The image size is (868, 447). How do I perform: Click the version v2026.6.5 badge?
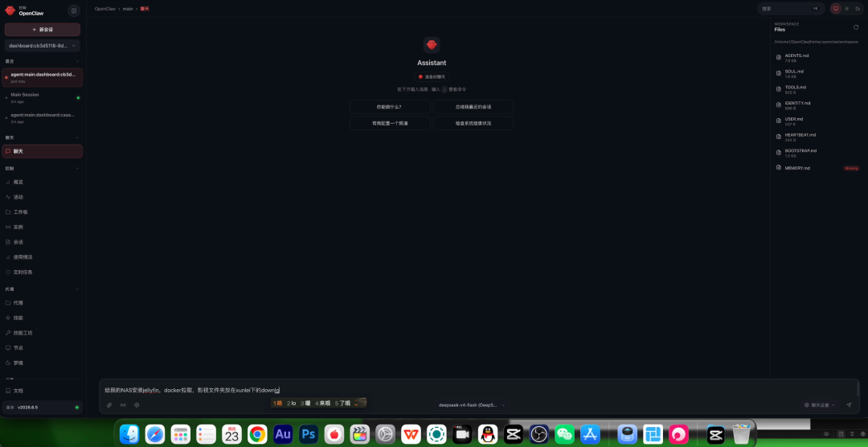[x=42, y=407]
